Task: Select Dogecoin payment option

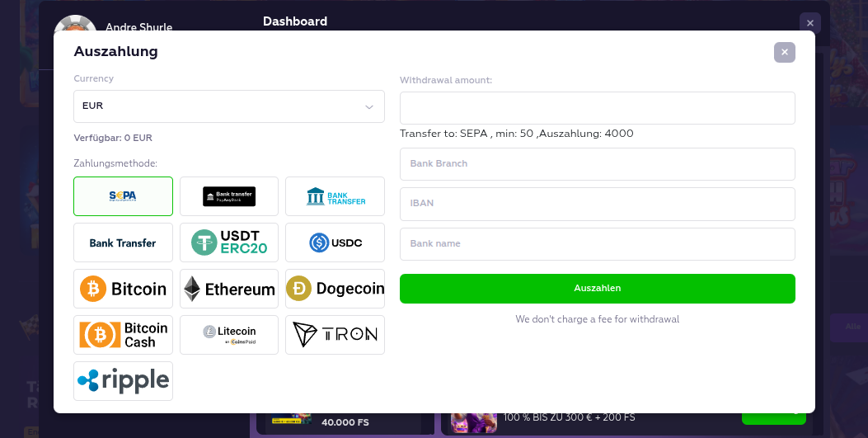Action: [x=335, y=289]
